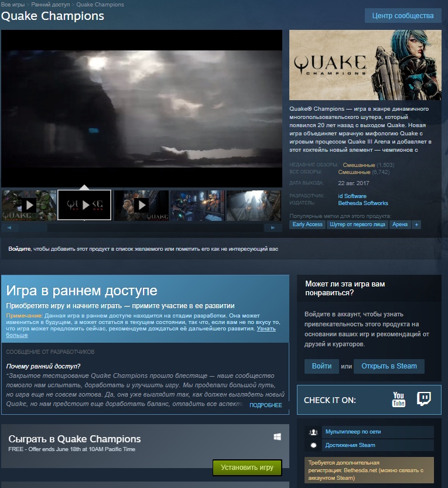Open the Центр сообщества button
This screenshot has width=448, height=488.
[x=403, y=16]
